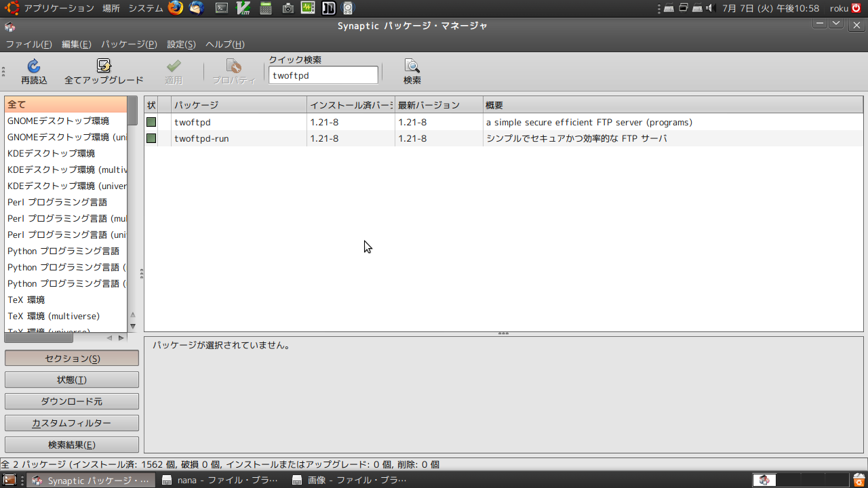Click into the クイック検索 text field
This screenshot has width=868, height=488.
click(x=323, y=75)
